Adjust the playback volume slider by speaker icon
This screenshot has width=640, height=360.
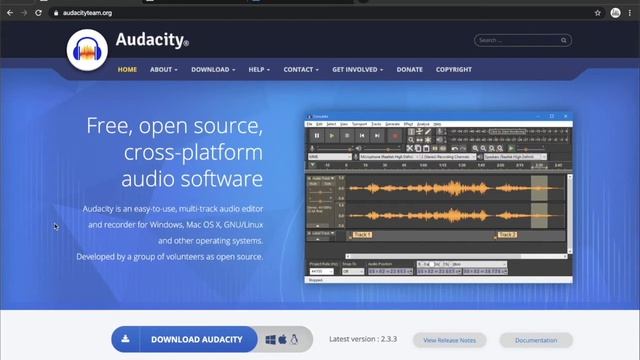tap(382, 149)
